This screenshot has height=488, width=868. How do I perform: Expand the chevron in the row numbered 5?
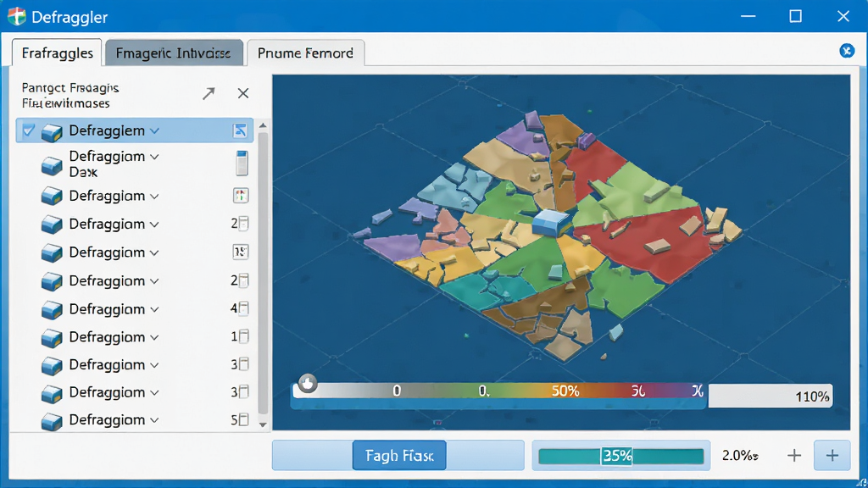pyautogui.click(x=154, y=420)
